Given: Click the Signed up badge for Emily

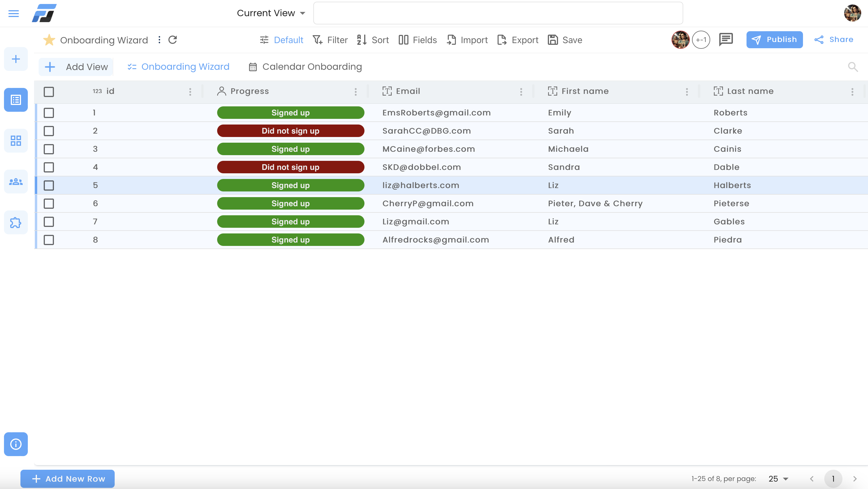Looking at the screenshot, I should (x=290, y=113).
